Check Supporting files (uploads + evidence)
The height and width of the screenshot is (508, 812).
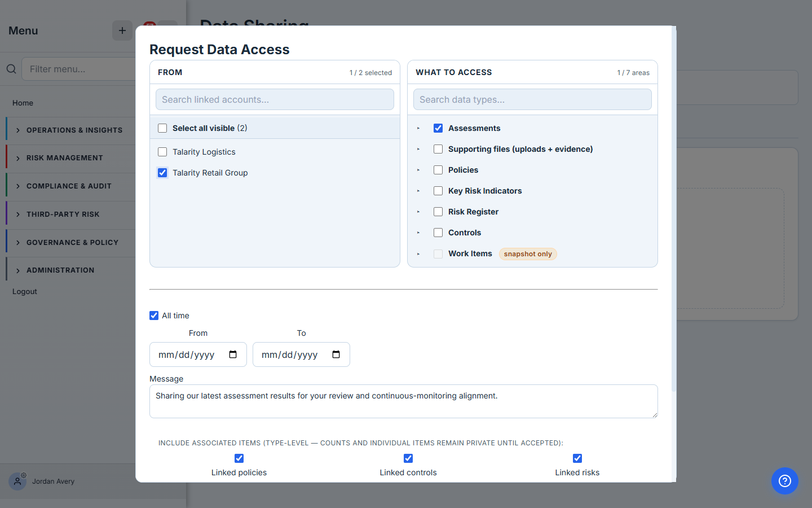pos(438,149)
